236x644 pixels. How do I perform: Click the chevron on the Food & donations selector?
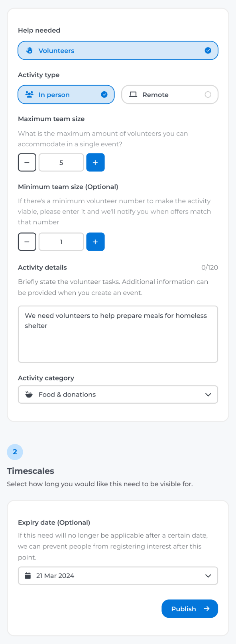[208, 395]
